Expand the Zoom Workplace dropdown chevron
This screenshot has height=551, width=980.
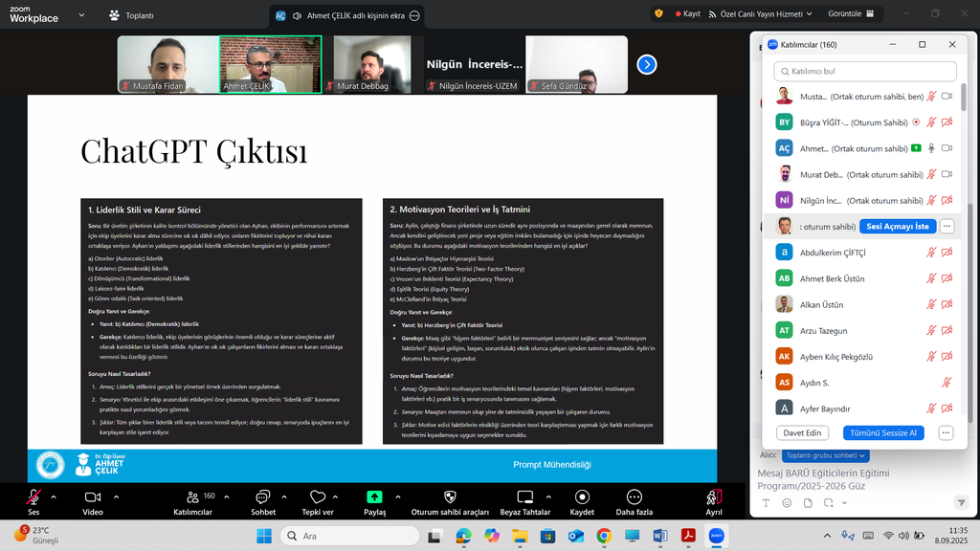(81, 15)
